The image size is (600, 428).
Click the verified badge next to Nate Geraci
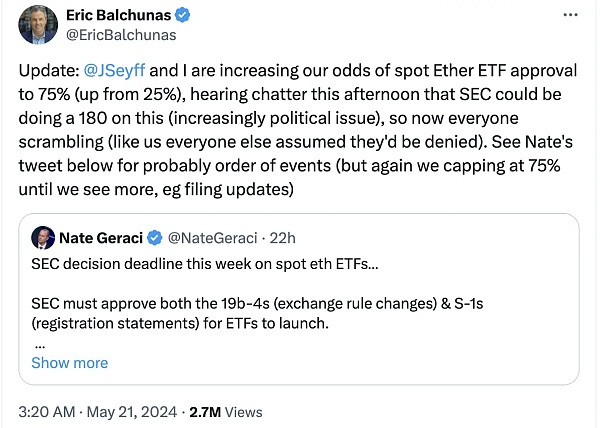tap(154, 238)
